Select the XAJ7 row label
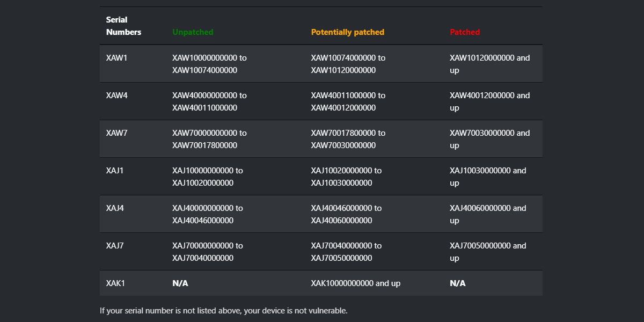 [115, 246]
